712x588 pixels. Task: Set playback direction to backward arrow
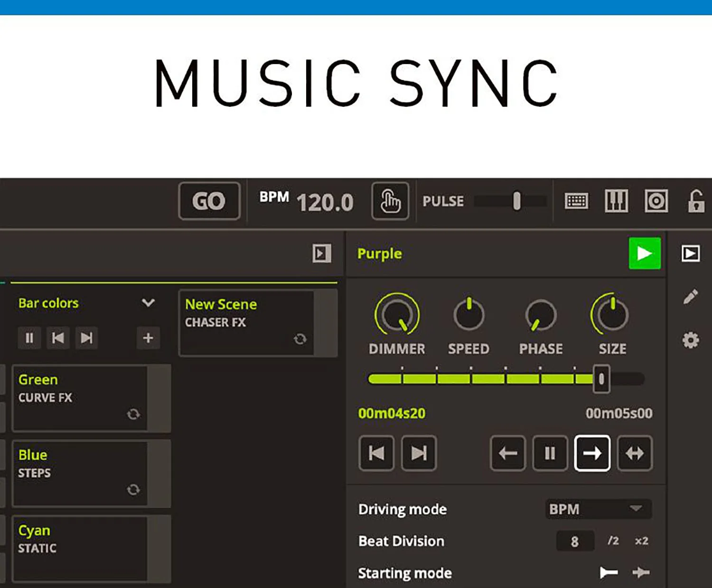tap(508, 453)
